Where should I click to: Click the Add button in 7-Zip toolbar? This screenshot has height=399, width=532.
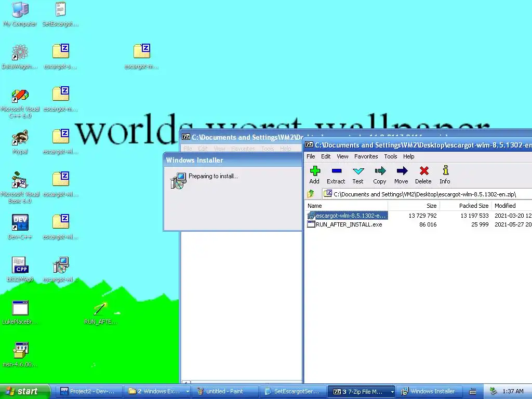(x=314, y=175)
